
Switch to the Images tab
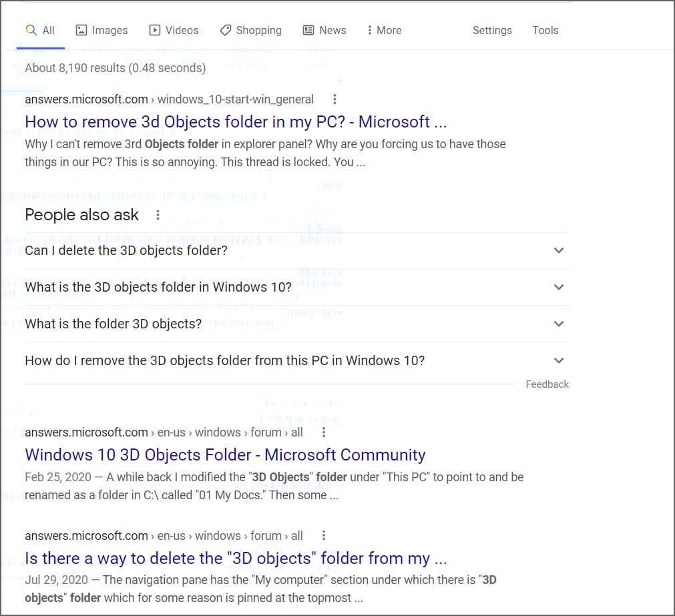(x=102, y=31)
